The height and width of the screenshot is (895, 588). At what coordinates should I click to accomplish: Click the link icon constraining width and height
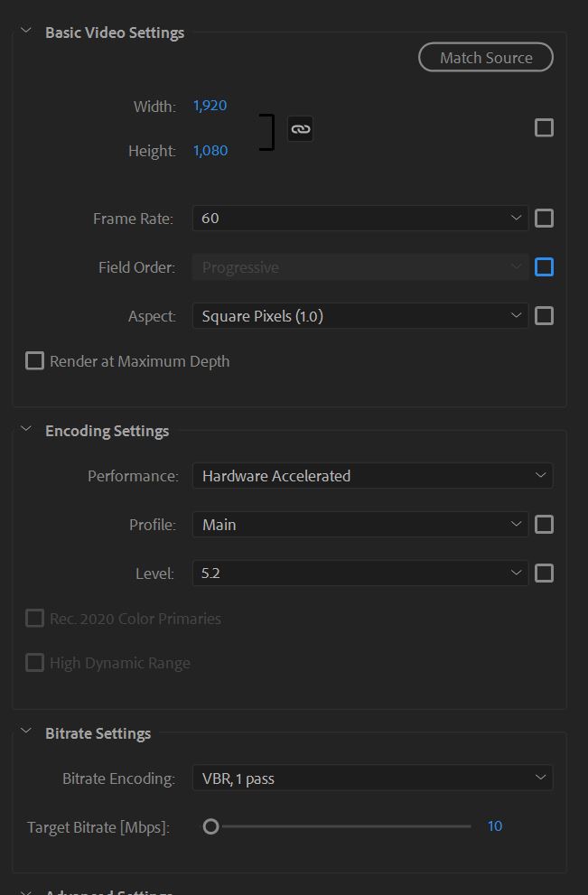(x=300, y=129)
